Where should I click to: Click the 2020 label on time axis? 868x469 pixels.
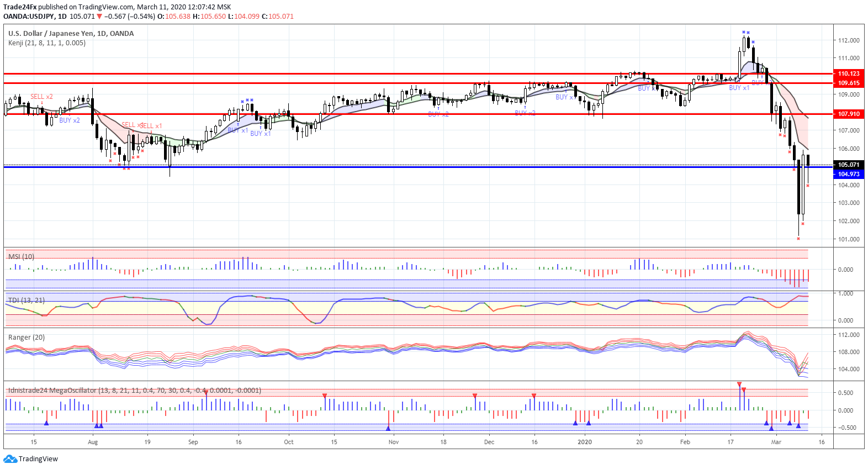click(x=585, y=442)
